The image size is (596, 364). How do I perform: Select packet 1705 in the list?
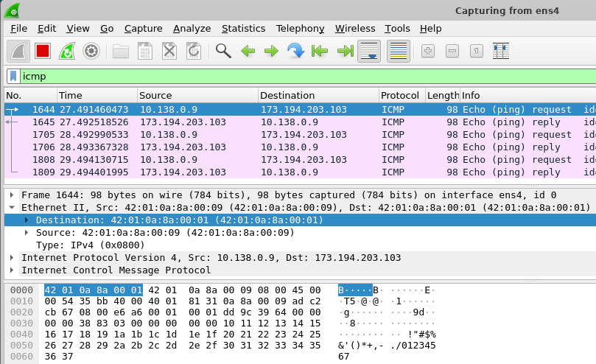tap(301, 135)
